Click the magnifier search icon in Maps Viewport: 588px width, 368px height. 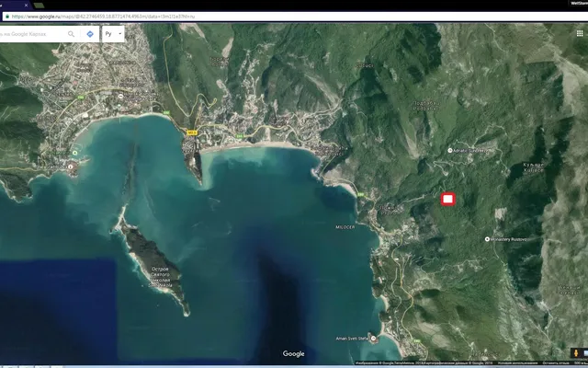coord(72,34)
